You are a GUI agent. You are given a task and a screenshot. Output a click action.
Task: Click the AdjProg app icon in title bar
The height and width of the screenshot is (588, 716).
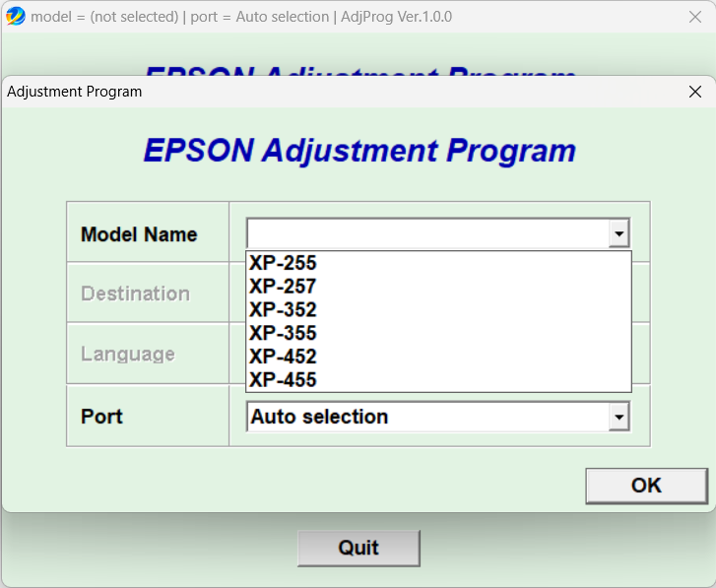click(16, 17)
